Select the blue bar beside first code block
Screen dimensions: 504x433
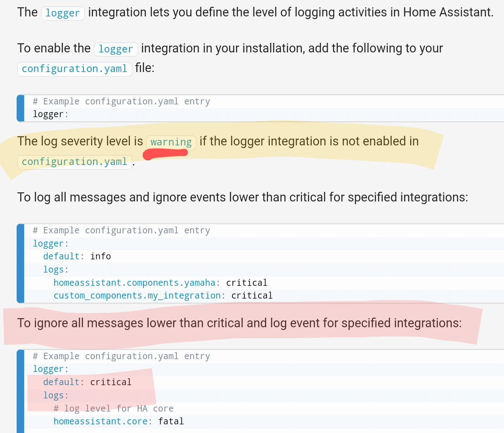20,108
